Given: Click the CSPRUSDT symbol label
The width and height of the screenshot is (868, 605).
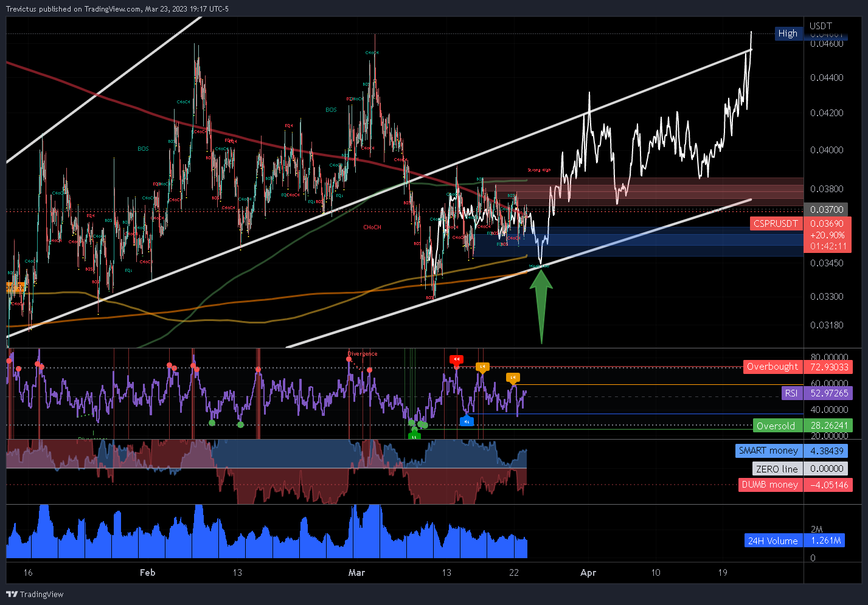Looking at the screenshot, I should click(x=776, y=224).
